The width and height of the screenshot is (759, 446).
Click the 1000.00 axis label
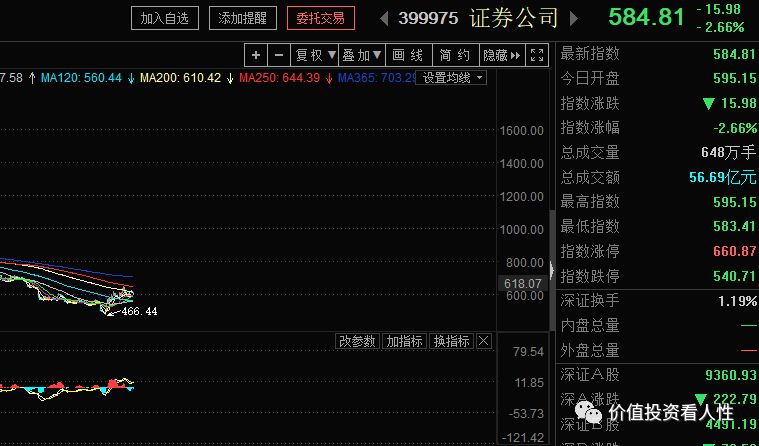click(x=521, y=230)
